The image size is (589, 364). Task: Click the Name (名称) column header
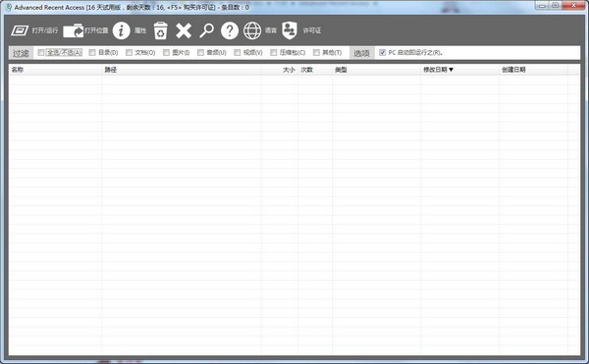pos(55,70)
